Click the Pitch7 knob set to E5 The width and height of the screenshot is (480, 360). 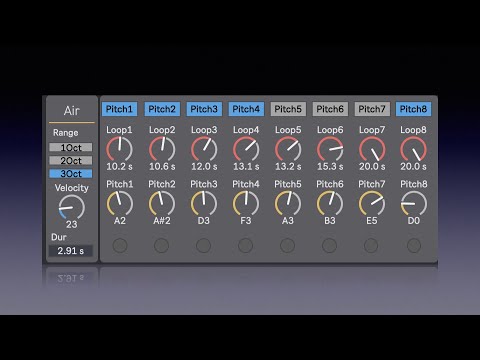click(x=372, y=204)
